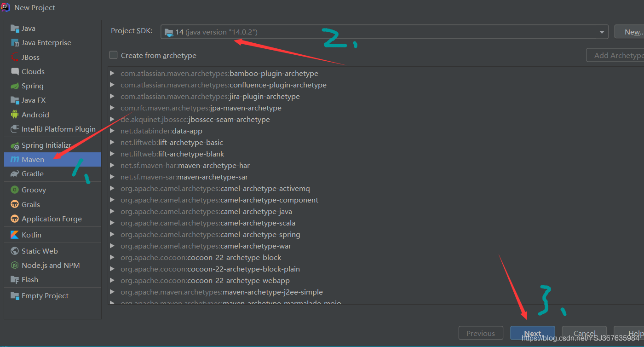The height and width of the screenshot is (347, 644).
Task: Expand net.databinder data-app node
Action: [112, 131]
